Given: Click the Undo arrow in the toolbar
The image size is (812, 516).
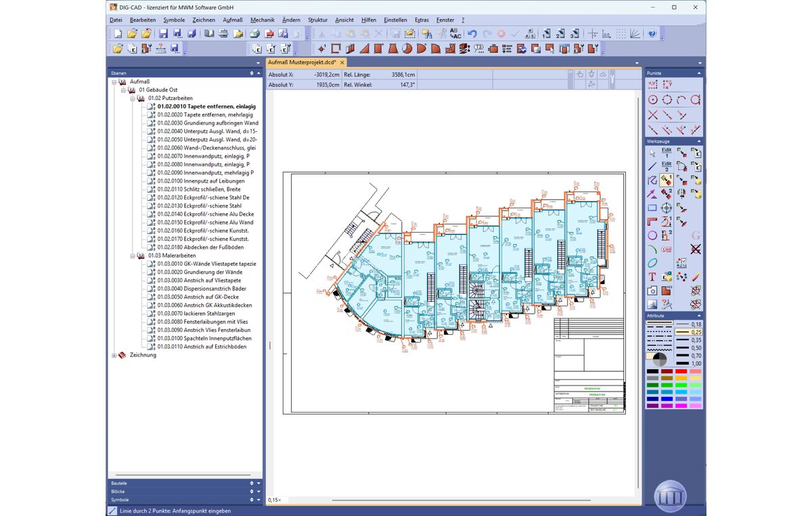Looking at the screenshot, I should pyautogui.click(x=472, y=34).
